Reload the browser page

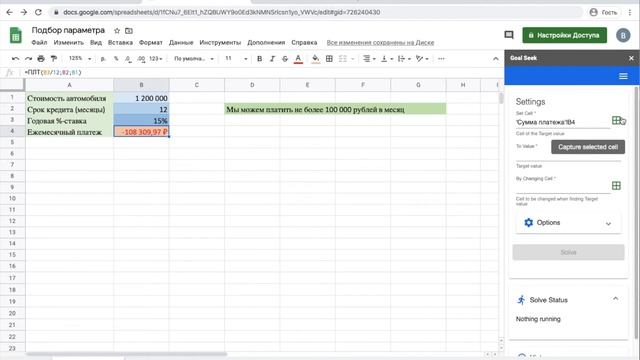[38, 12]
